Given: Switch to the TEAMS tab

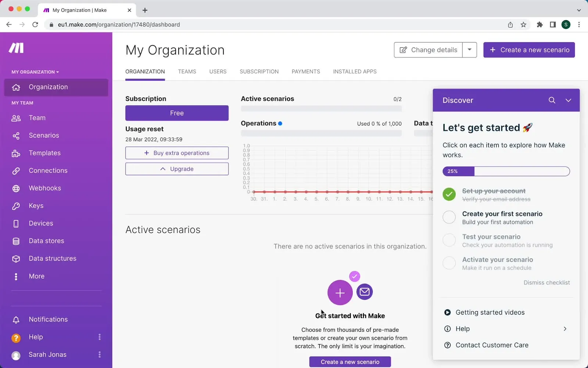Looking at the screenshot, I should click(x=187, y=72).
